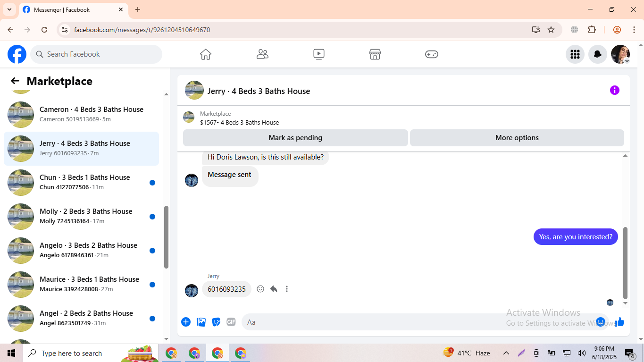Reply to the 6016093235 message
Viewport: 644px width, 362px height.
pos(274,289)
